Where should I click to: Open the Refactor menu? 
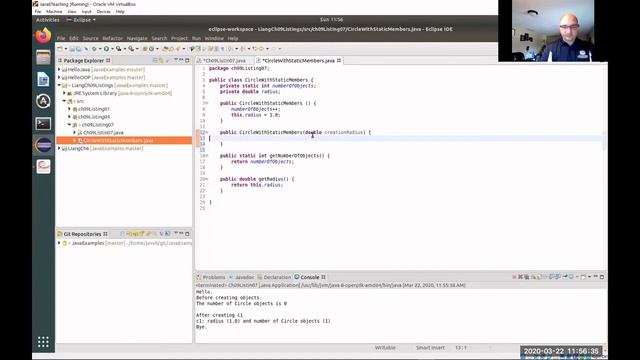(x=112, y=38)
